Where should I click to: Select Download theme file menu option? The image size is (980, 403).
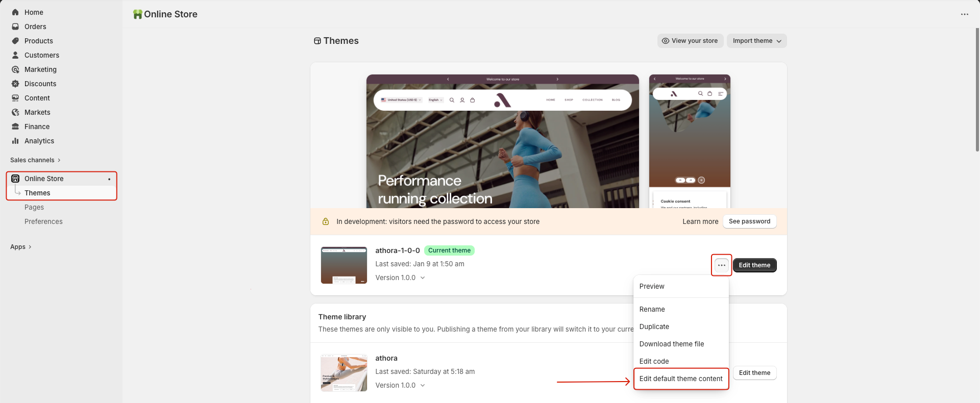(x=671, y=344)
